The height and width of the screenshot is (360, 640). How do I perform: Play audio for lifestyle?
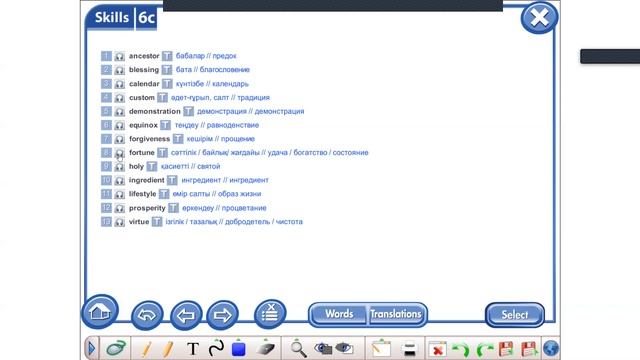(119, 194)
